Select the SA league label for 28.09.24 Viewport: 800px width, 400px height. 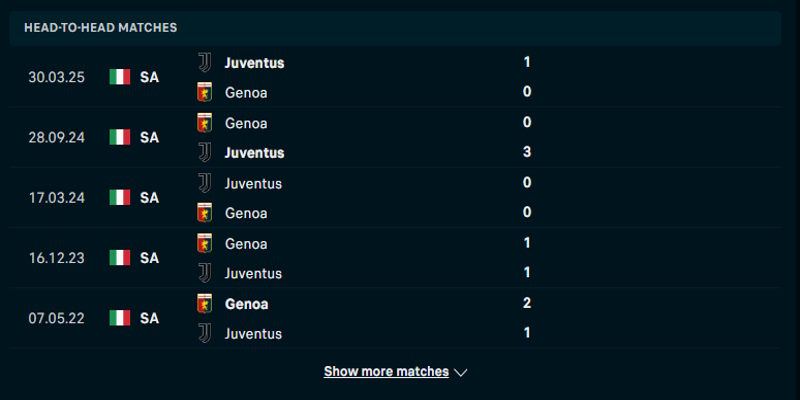[x=149, y=138]
